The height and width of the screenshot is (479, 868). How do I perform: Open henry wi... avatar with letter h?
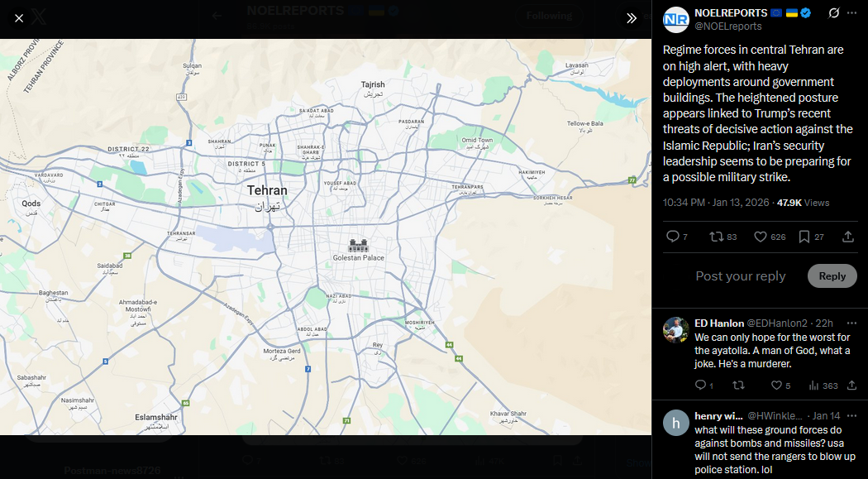tap(676, 423)
